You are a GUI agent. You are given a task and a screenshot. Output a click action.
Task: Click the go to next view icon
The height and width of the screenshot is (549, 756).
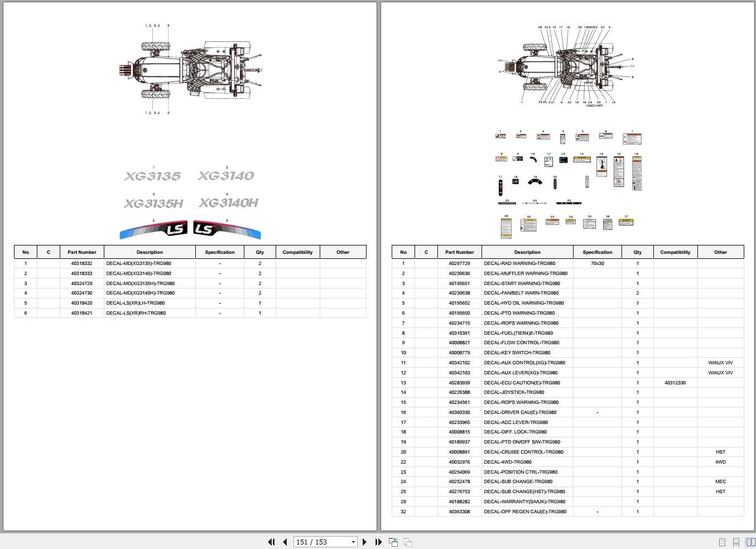tap(408, 542)
